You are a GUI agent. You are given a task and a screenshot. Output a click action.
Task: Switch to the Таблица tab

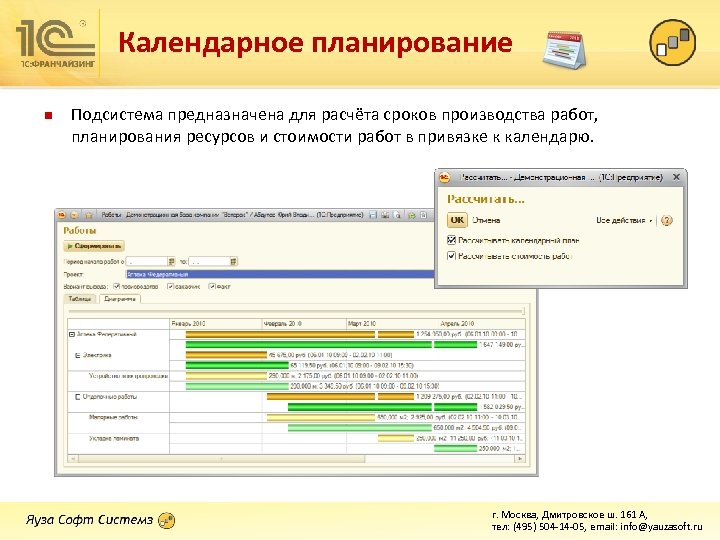80,298
